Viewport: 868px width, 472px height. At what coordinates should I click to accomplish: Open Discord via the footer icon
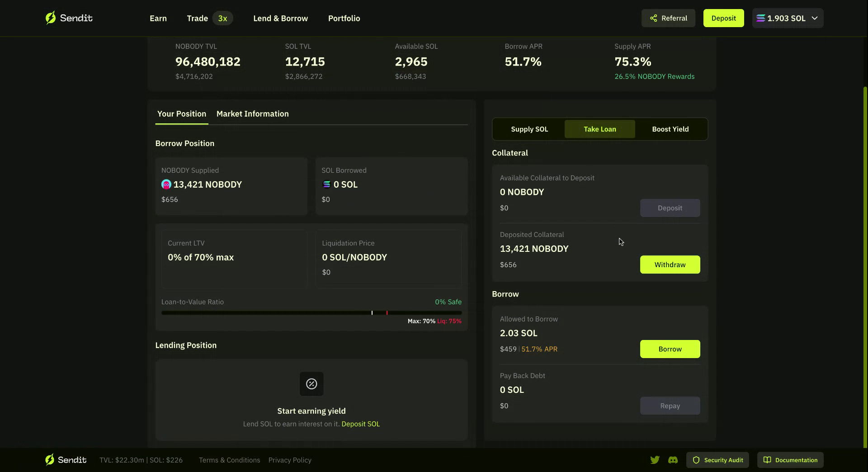coord(673,460)
